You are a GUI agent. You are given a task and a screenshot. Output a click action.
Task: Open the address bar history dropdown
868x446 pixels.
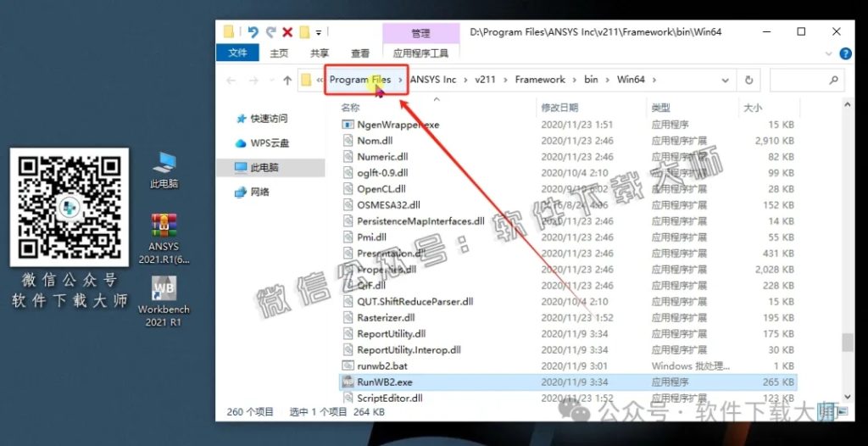[x=726, y=81]
